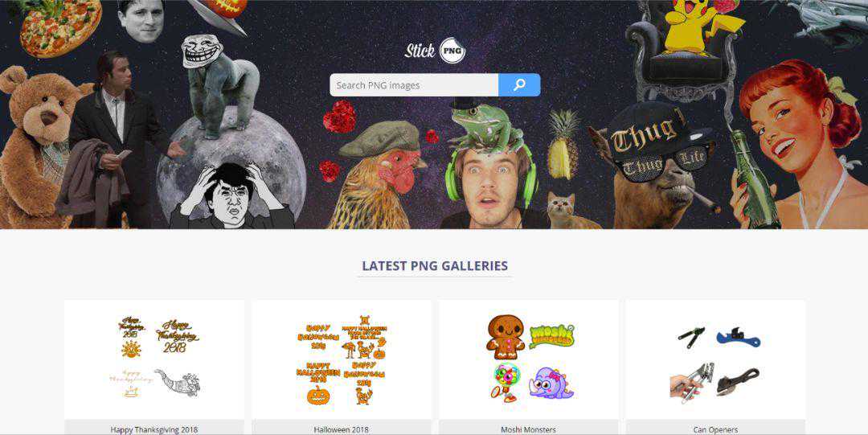Click the Pikachu sticker on the armchair
Screen dimensions: 868x435
[696, 25]
